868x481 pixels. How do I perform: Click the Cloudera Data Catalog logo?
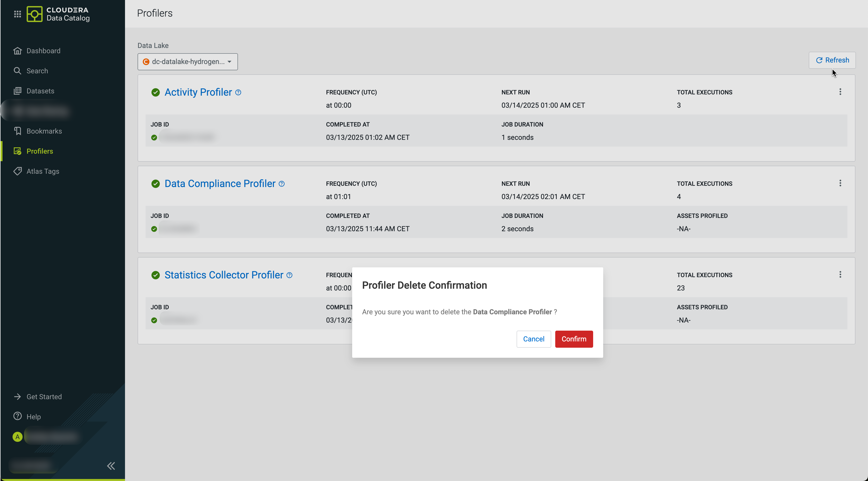coord(58,14)
